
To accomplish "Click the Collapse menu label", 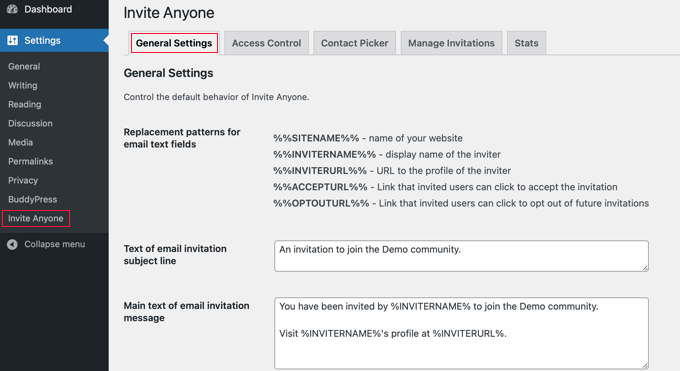I will [55, 244].
